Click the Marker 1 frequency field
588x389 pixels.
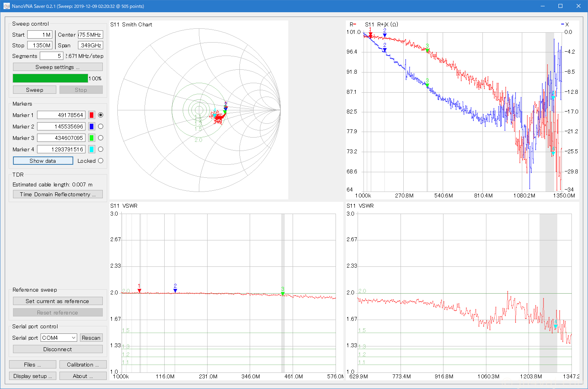pyautogui.click(x=61, y=115)
